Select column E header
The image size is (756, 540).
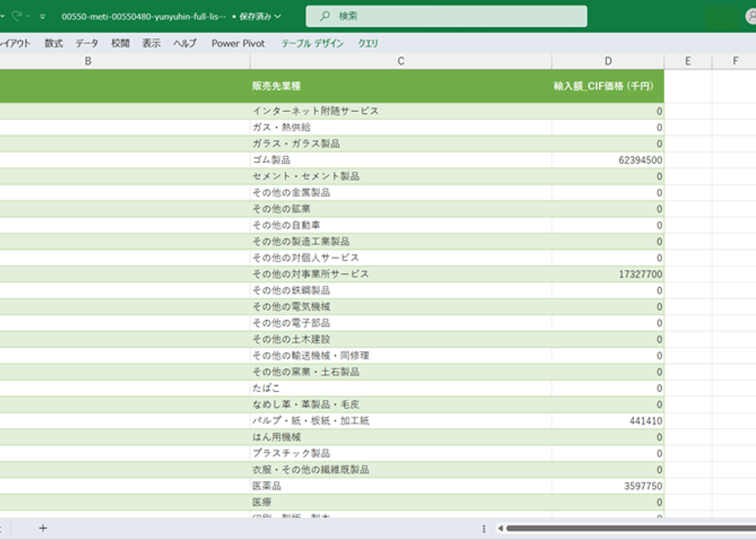pos(688,61)
